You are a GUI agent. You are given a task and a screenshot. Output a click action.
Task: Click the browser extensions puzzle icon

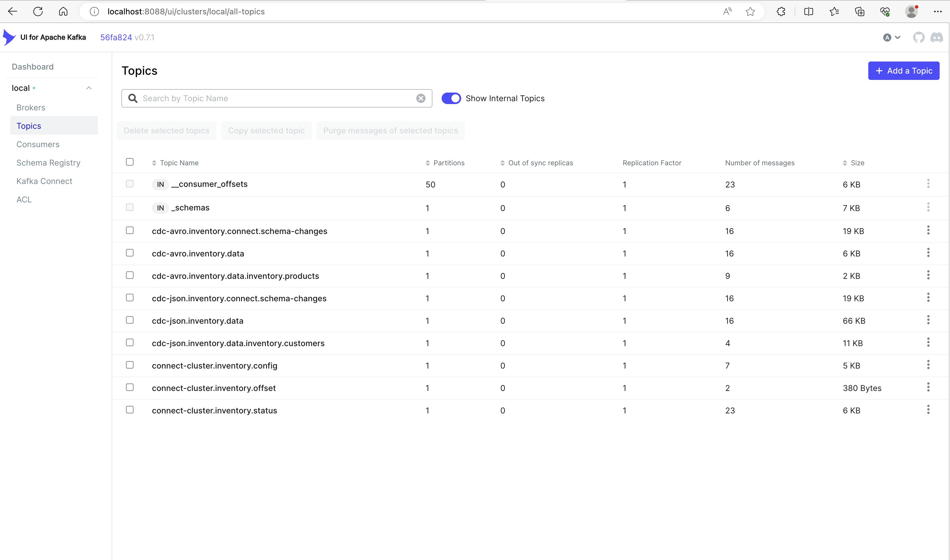[x=781, y=12]
